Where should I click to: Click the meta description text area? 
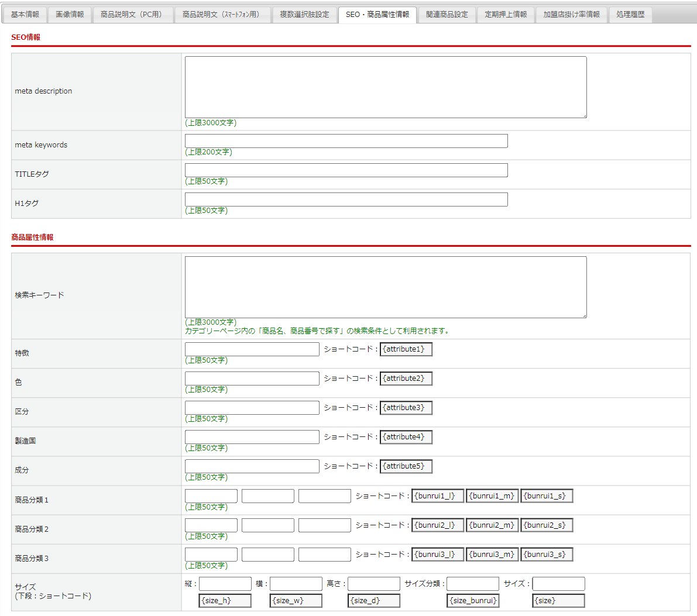click(386, 87)
